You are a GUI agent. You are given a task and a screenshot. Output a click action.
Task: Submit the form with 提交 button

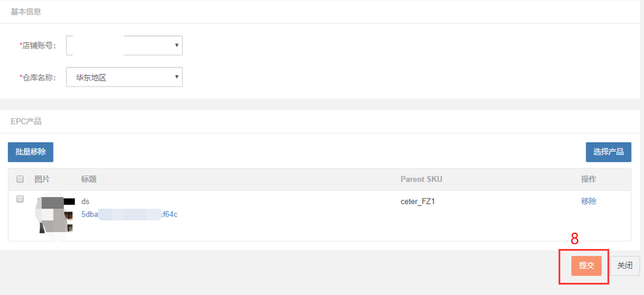[x=586, y=265]
